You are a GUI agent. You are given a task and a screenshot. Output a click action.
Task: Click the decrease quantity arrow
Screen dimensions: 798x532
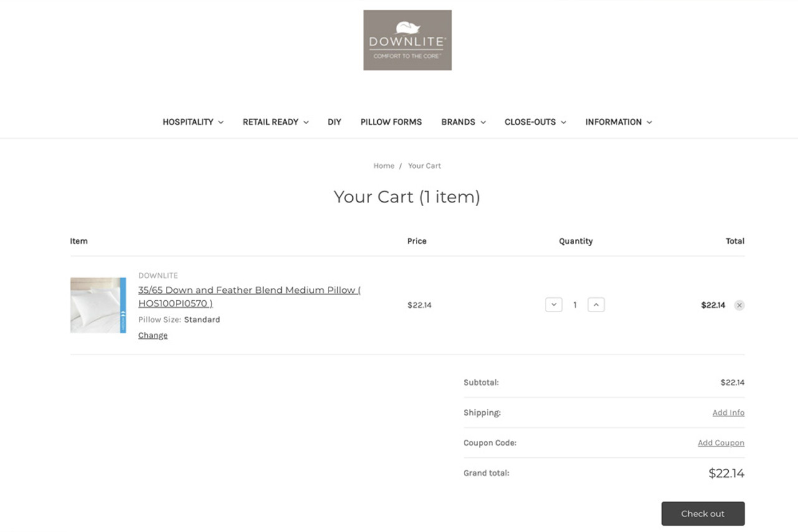pyautogui.click(x=554, y=305)
